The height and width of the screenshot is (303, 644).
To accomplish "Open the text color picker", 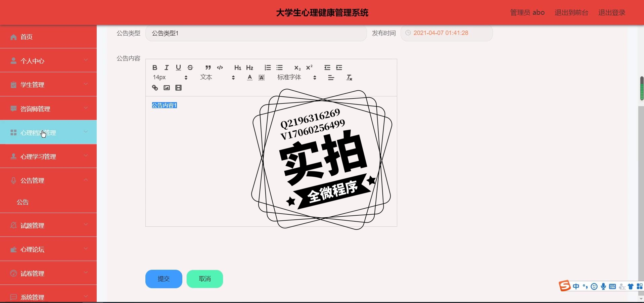I will point(249,78).
